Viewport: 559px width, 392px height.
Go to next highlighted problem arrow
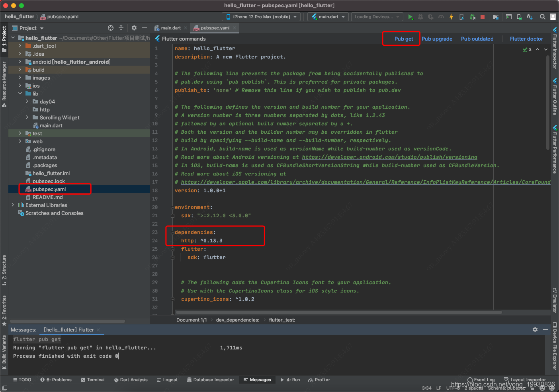[x=546, y=49]
